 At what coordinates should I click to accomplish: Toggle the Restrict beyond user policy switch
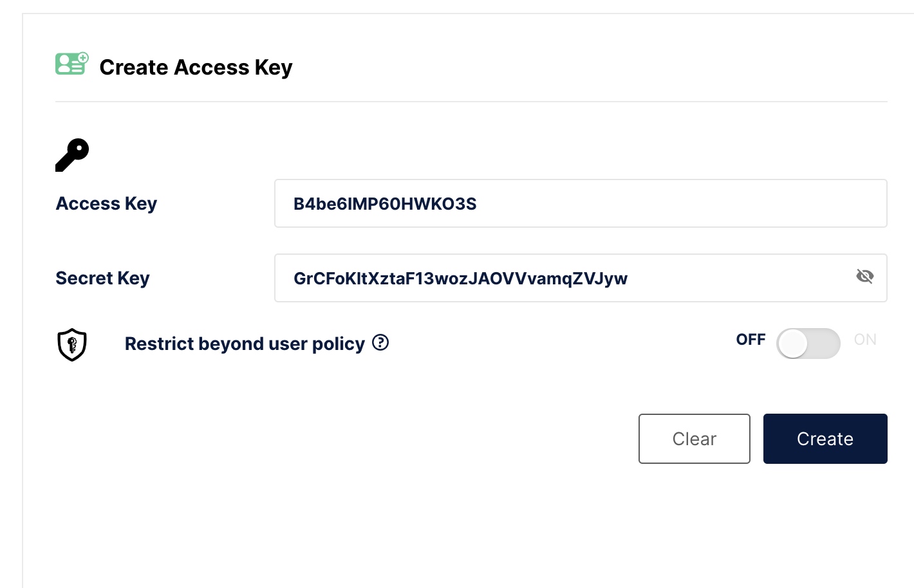click(808, 344)
